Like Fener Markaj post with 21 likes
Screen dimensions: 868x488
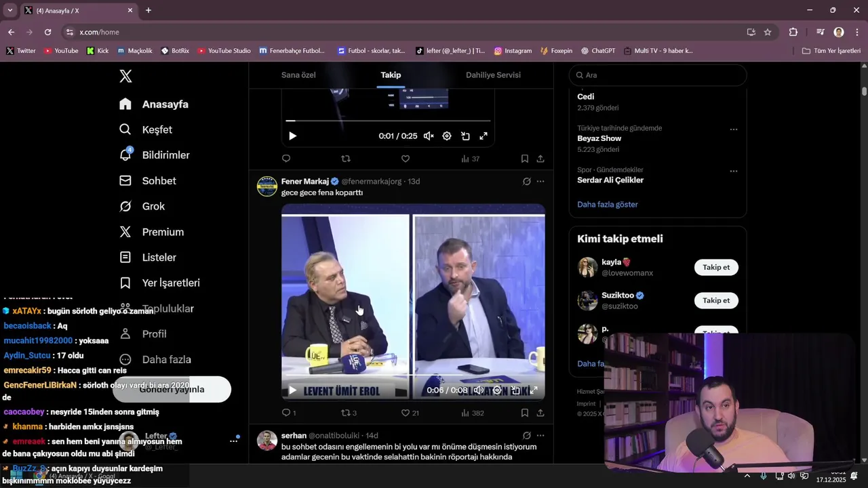(x=410, y=413)
